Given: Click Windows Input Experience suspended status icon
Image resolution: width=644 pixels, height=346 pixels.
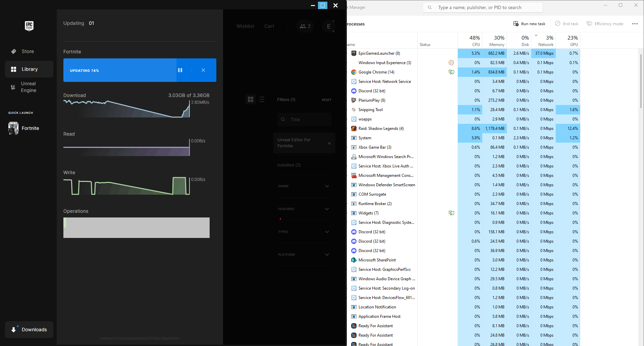Looking at the screenshot, I should tap(451, 63).
